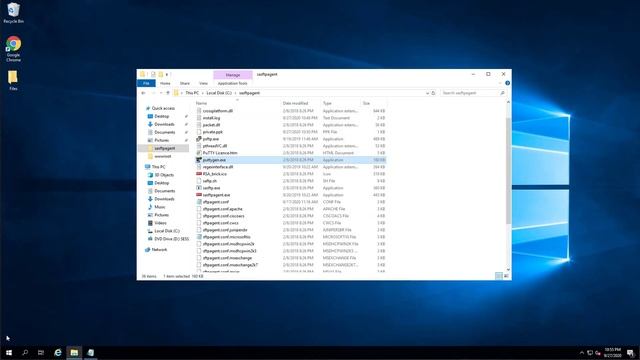Open taskbar search magnifier
This screenshot has height=360, width=640.
pos(25,353)
